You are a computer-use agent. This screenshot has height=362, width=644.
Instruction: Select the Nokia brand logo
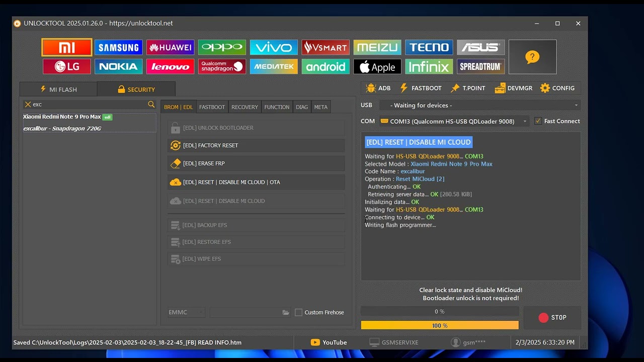point(118,66)
